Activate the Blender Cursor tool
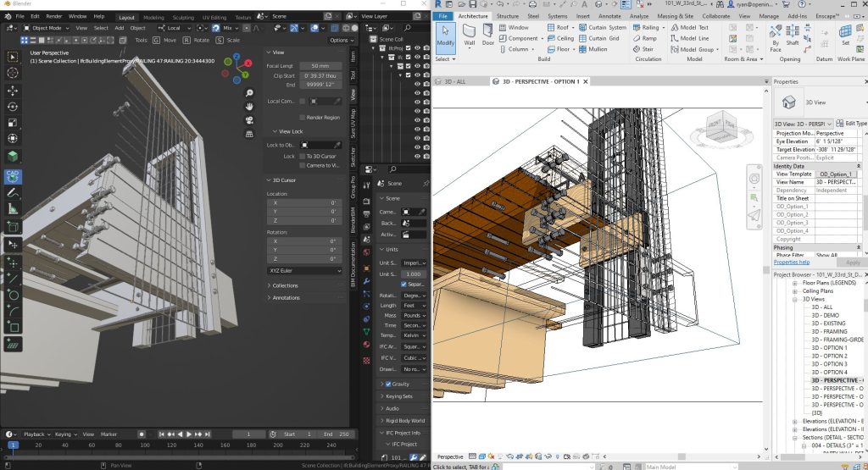The width and height of the screenshot is (868, 470). 12,73
